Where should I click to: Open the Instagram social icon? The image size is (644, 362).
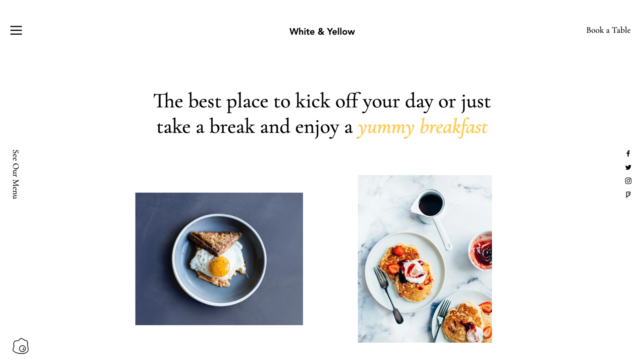tap(628, 181)
